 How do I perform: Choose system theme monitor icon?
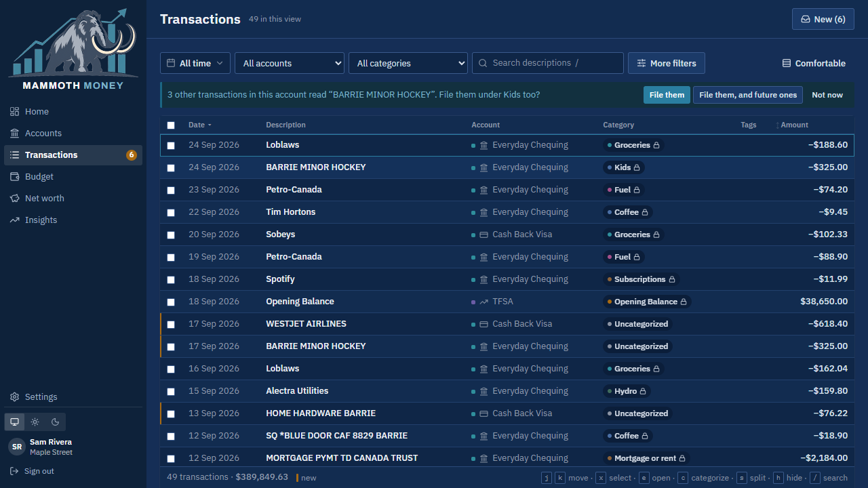pos(14,422)
